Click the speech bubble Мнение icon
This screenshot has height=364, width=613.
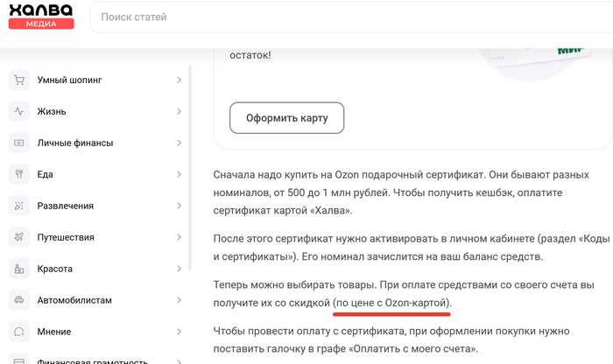(x=18, y=332)
